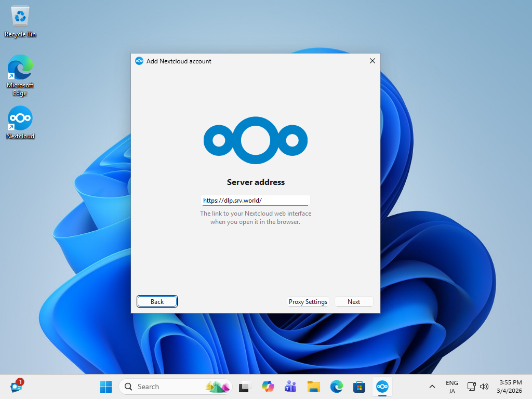532x399 pixels.
Task: Open the volume speaker tray icon
Action: pos(484,387)
